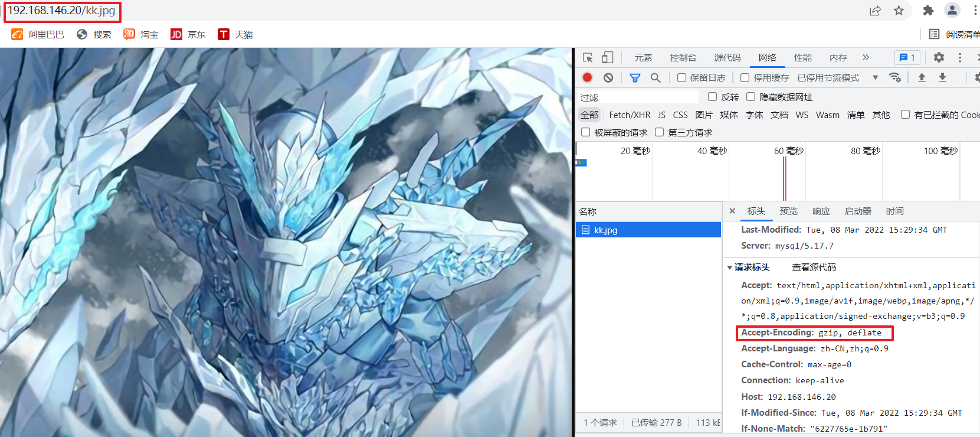Select the kk.jpg request row
The image size is (980, 437).
(x=648, y=230)
